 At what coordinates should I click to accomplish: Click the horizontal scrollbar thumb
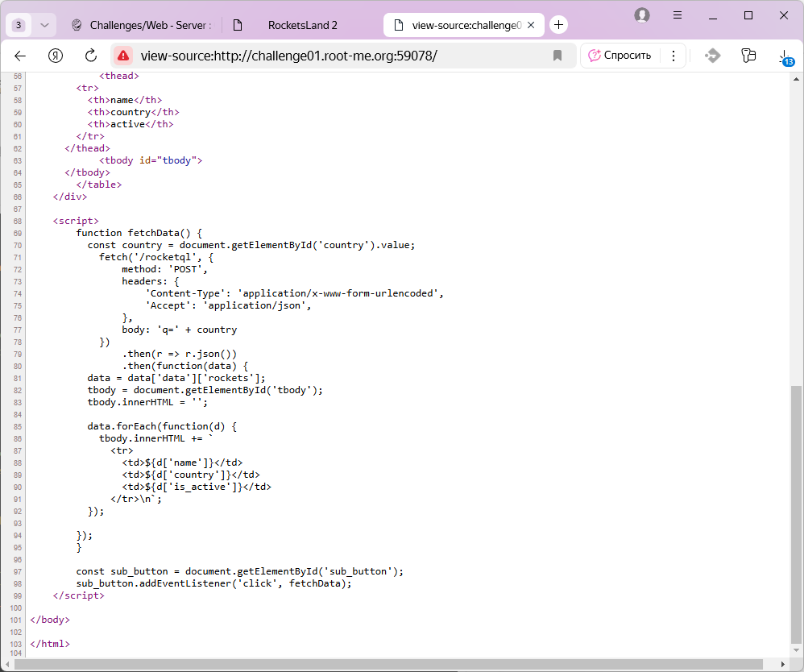(388, 664)
